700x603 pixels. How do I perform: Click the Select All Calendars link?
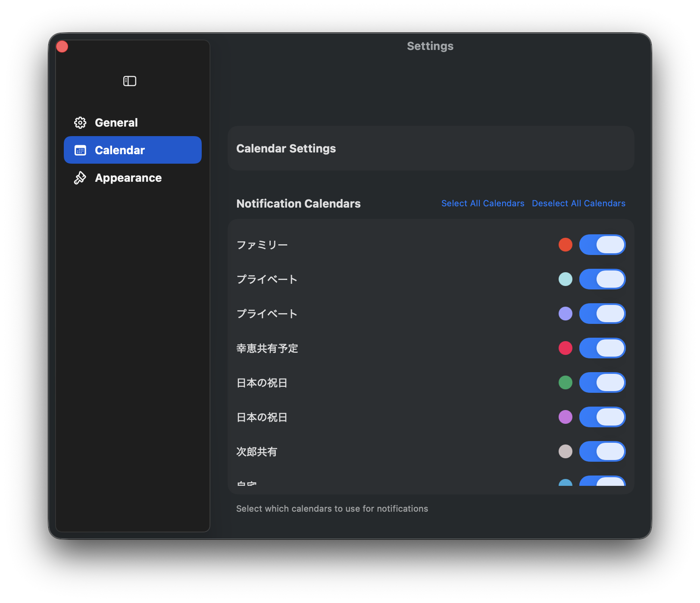tap(482, 203)
